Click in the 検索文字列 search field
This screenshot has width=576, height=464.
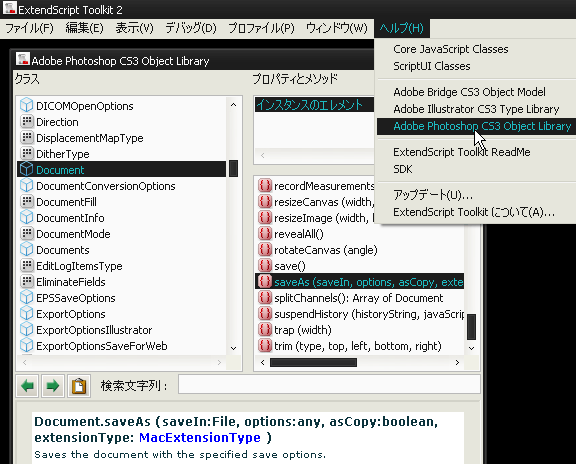329,384
